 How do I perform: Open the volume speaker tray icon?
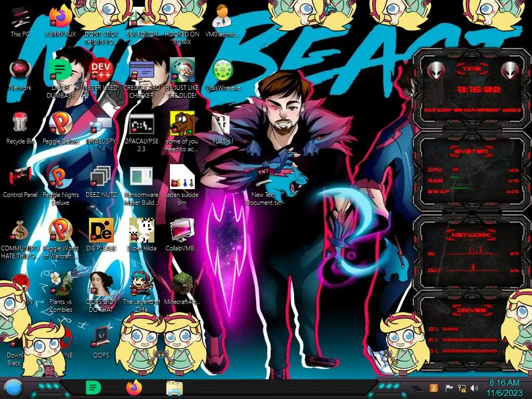pos(474,388)
